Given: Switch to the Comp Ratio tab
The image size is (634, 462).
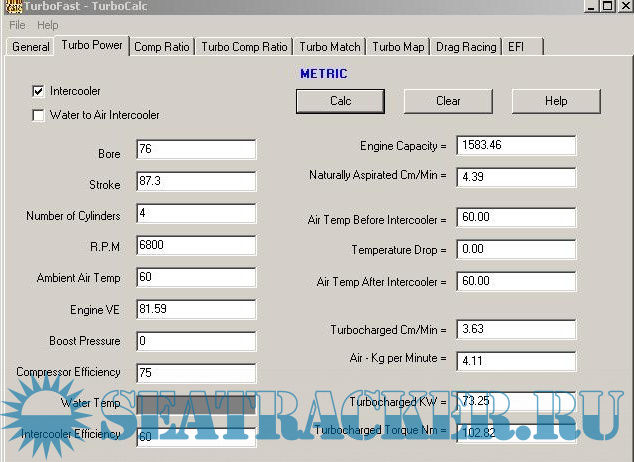Looking at the screenshot, I should coord(161,47).
